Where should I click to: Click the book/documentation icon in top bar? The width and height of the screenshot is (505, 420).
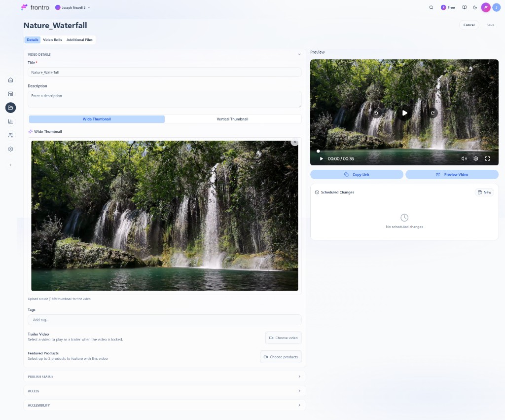[x=464, y=7]
